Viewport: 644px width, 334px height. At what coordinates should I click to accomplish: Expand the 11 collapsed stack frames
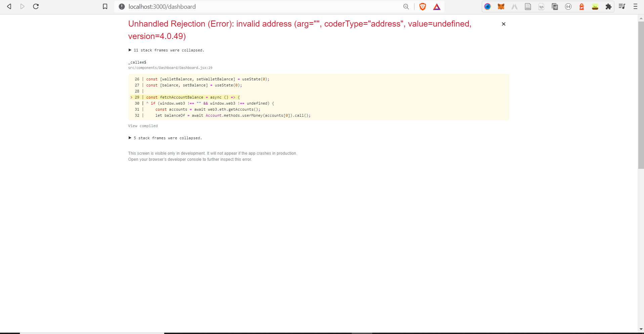[166, 50]
